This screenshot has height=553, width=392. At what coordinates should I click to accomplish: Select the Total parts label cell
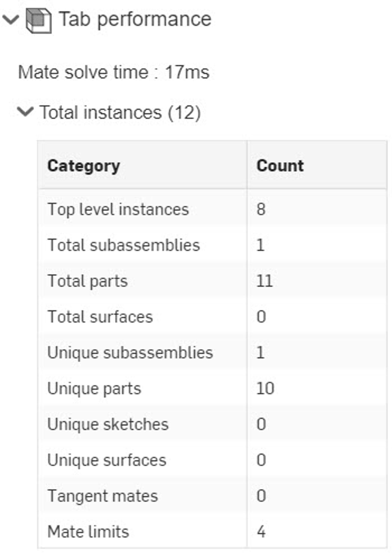click(x=88, y=281)
